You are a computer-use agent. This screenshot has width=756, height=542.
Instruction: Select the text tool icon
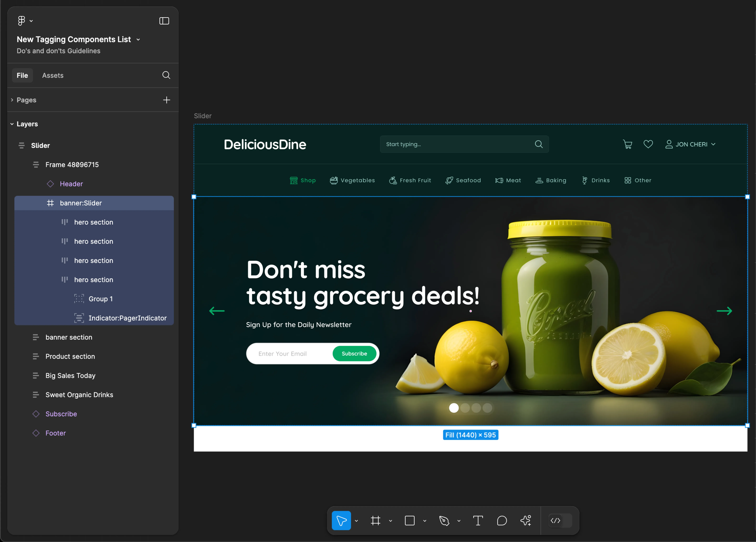tap(478, 520)
